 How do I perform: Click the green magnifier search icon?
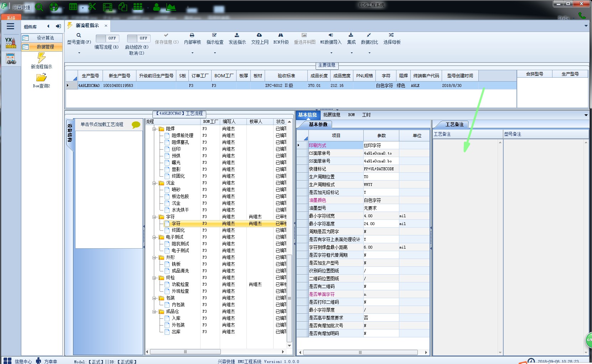click(39, 7)
